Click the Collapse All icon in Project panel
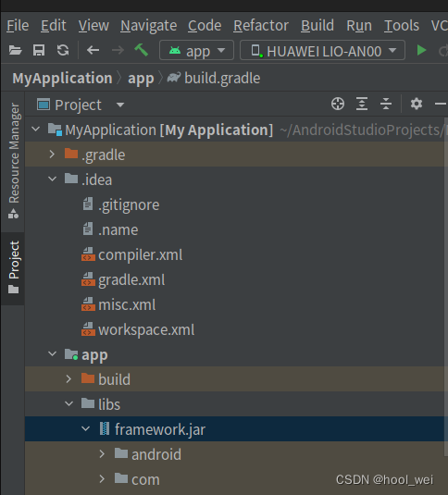Screen dimensions: 448x495 [386, 104]
